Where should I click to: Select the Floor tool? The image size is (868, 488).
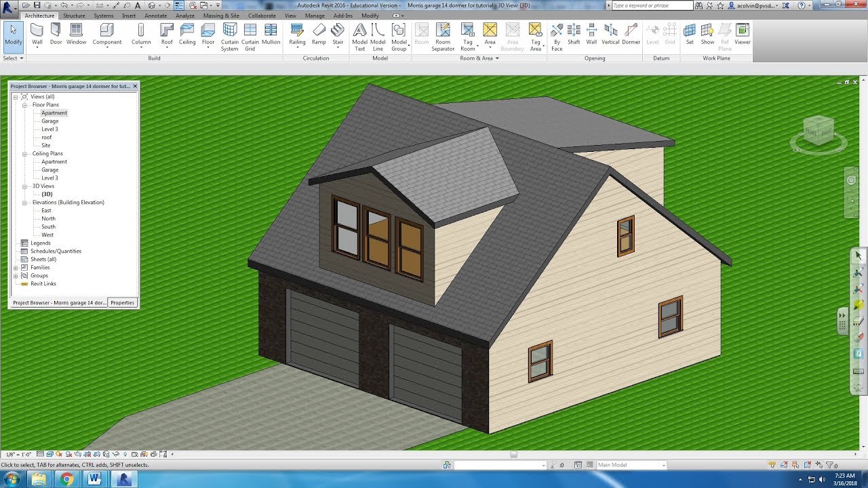click(208, 34)
